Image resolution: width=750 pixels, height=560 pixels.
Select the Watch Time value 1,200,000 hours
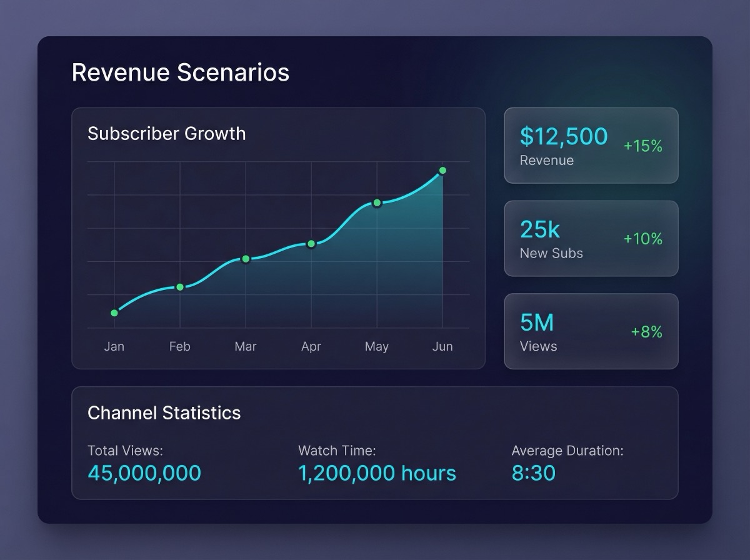(x=376, y=473)
